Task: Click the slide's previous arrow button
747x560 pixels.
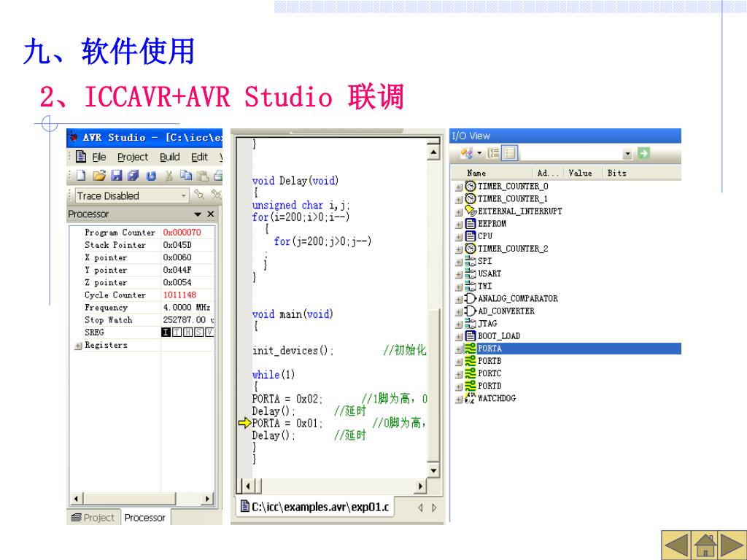Action: (x=676, y=545)
